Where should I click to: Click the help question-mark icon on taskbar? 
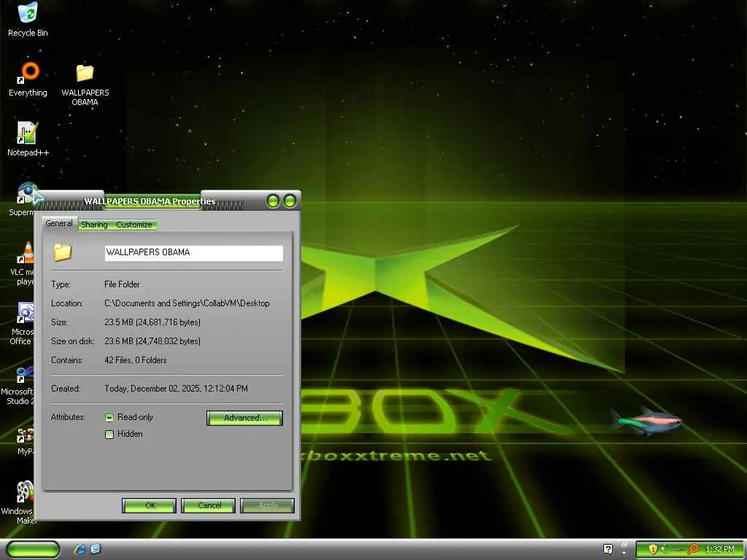pyautogui.click(x=608, y=549)
